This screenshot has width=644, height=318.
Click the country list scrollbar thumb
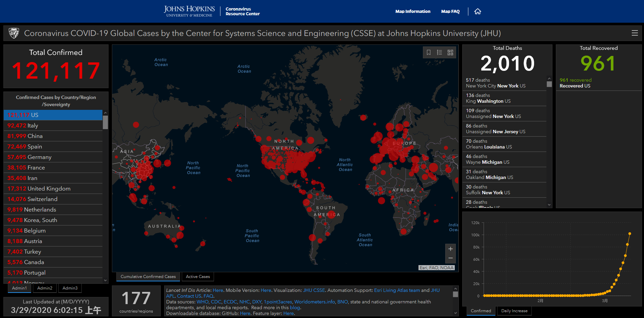click(105, 122)
